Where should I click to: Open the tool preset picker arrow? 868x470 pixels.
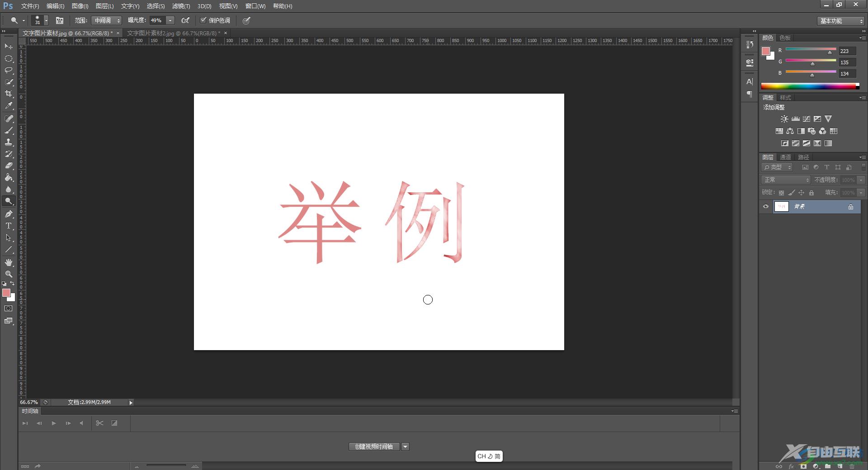click(x=24, y=20)
